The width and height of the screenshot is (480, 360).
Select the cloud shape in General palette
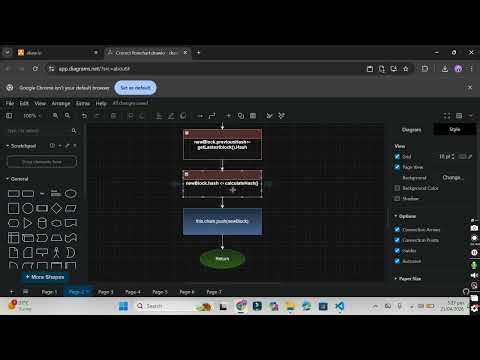pos(56,223)
